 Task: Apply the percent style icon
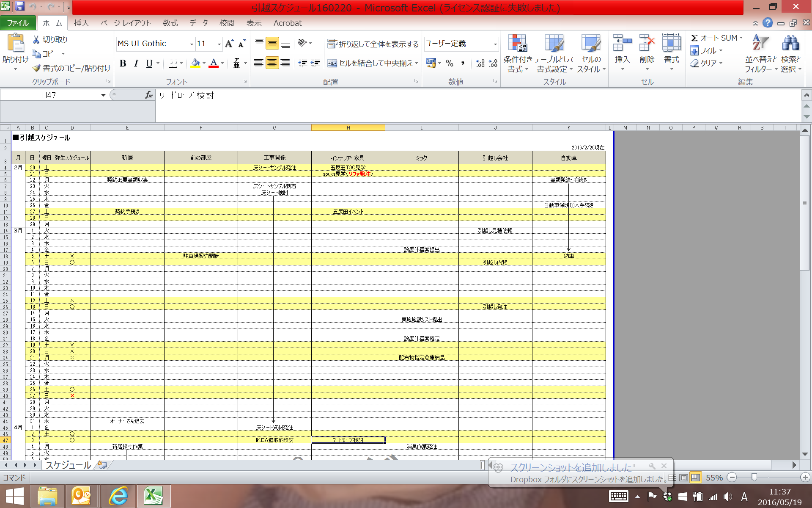pyautogui.click(x=450, y=63)
